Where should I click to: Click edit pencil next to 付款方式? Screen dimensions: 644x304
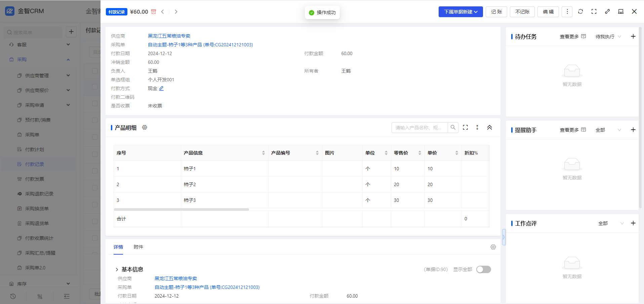click(161, 88)
